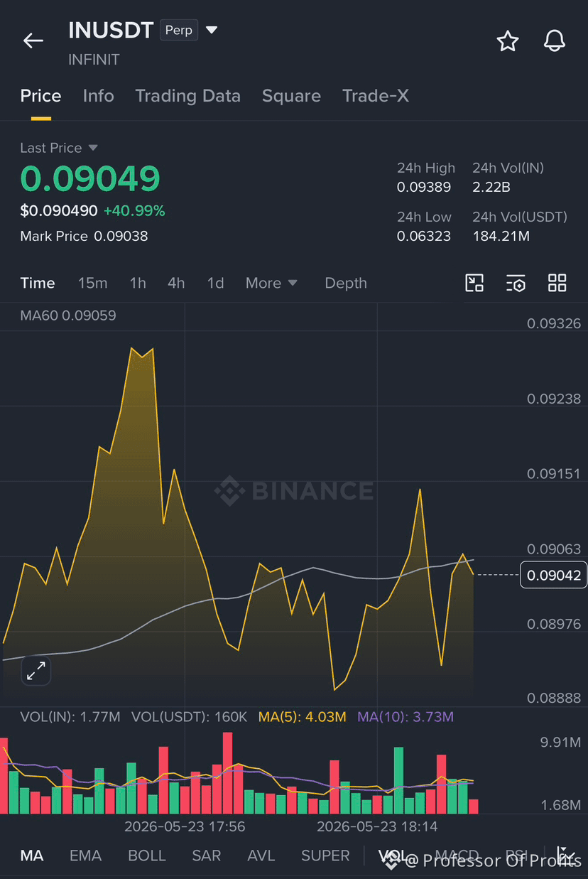Open the chart indicator settings icon
The width and height of the screenshot is (588, 879).
(516, 283)
